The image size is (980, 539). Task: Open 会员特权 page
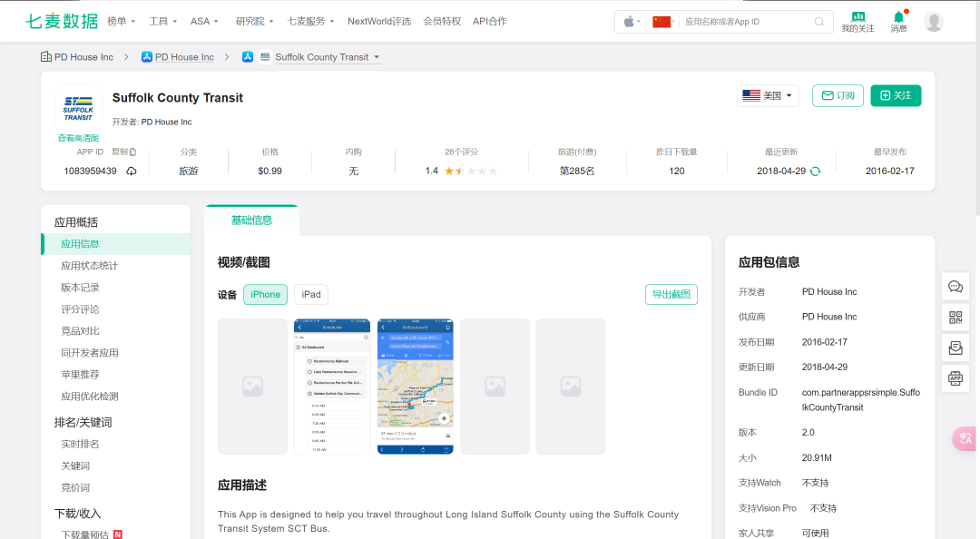point(442,21)
